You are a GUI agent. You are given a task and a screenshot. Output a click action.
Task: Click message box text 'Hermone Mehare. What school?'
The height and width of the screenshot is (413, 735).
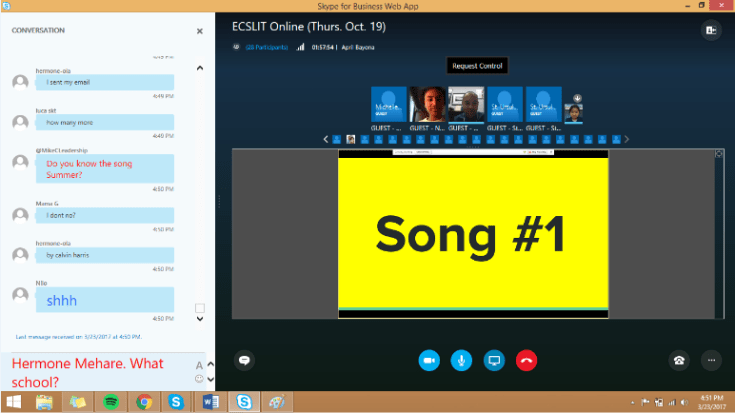pos(88,373)
